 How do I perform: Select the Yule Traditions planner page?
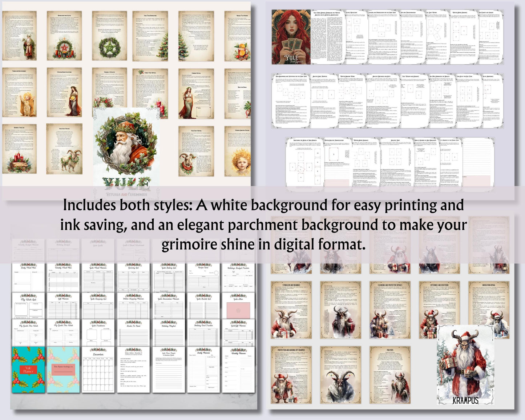[98, 332]
